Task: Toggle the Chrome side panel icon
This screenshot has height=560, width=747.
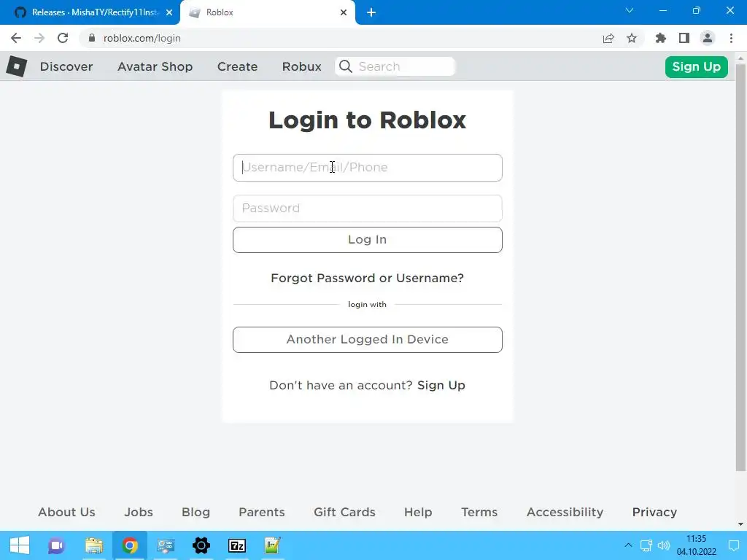Action: [x=684, y=38]
